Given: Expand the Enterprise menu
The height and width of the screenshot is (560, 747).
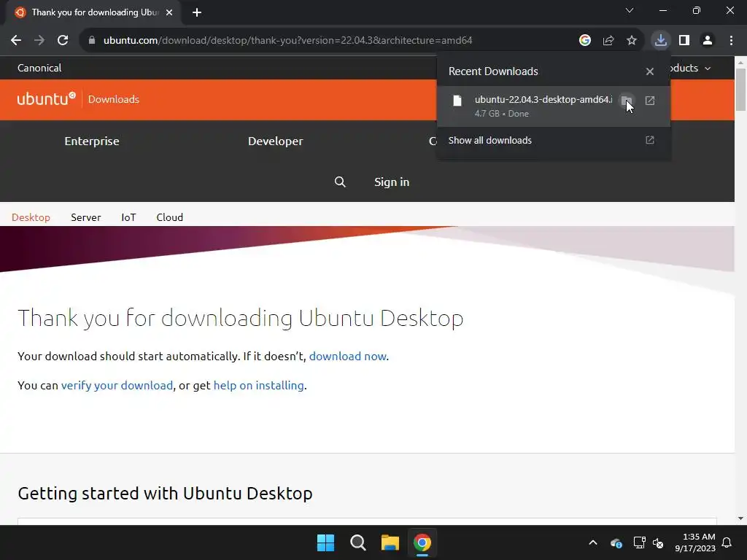Looking at the screenshot, I should tap(92, 141).
